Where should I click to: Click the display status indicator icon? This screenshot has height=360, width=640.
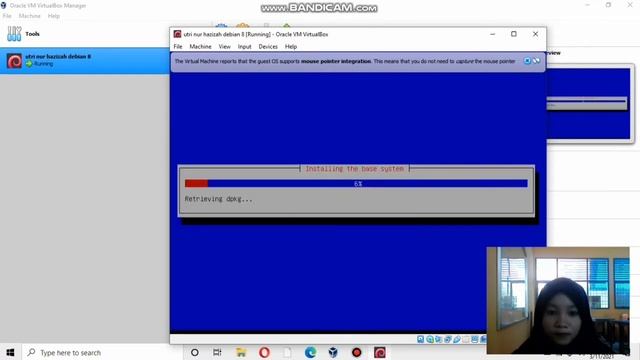point(475,339)
